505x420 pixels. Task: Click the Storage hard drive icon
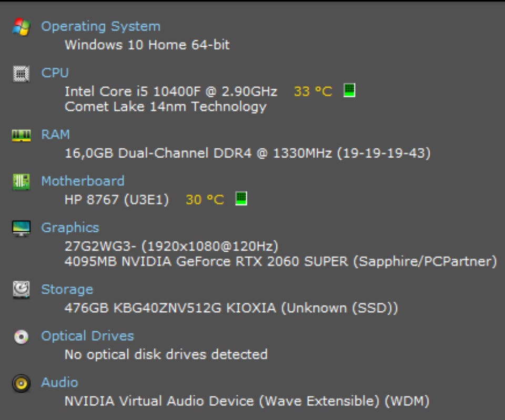(x=21, y=290)
